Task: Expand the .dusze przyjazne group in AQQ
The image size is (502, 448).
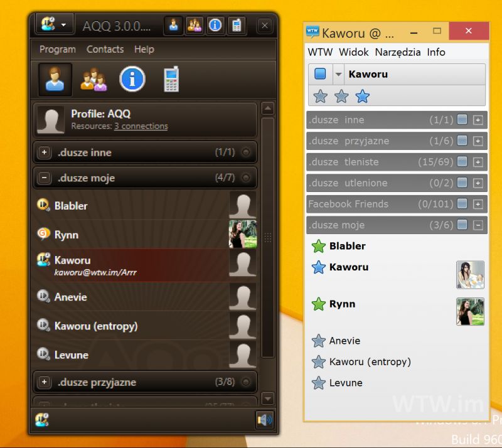Action: (44, 381)
